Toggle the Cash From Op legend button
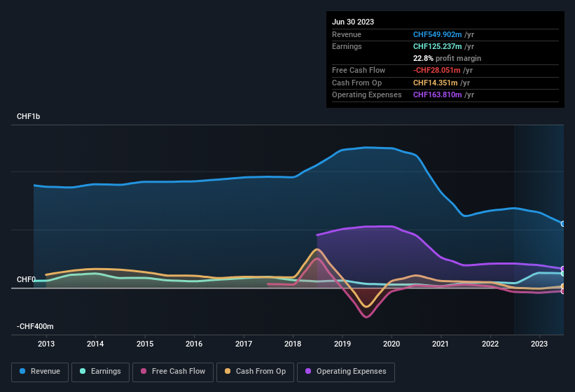The width and height of the screenshot is (575, 392). 255,372
